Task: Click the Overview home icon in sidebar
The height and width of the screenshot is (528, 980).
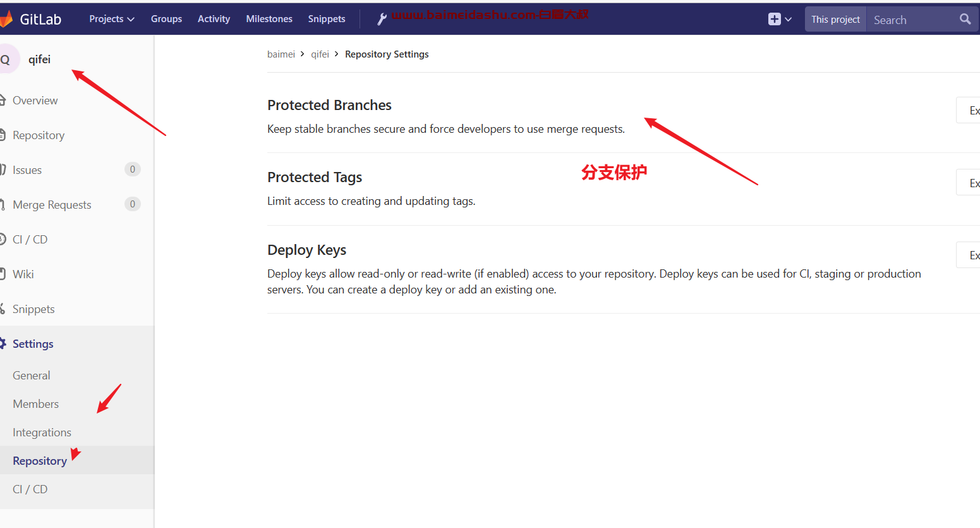Action: [x=3, y=100]
